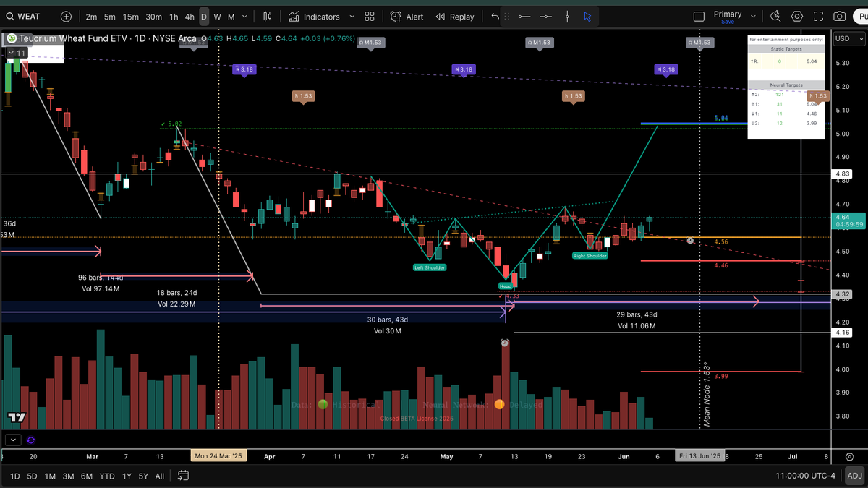Switch to the 30m timeframe

[x=153, y=17]
